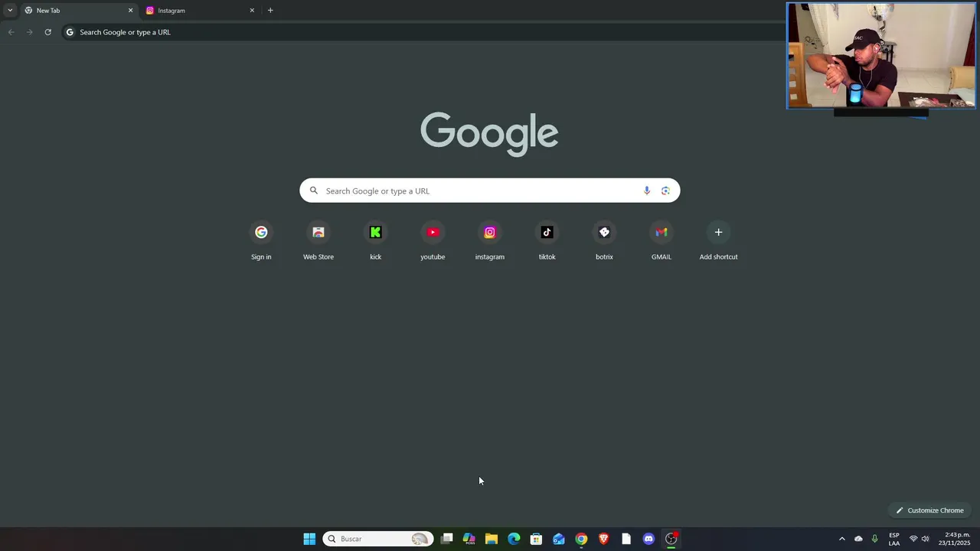Switch to OBS Studio in taskbar
This screenshot has height=551, width=980.
pos(671,539)
